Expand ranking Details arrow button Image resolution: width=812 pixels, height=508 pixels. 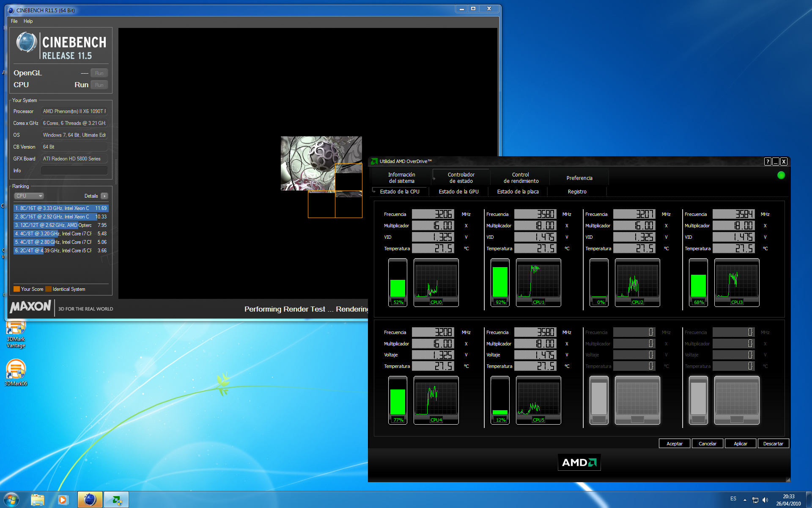tap(104, 196)
